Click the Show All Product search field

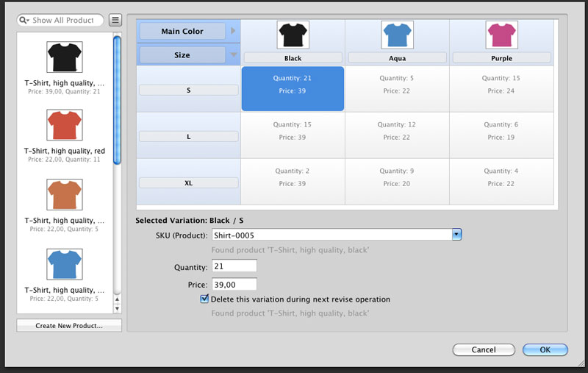[x=60, y=21]
